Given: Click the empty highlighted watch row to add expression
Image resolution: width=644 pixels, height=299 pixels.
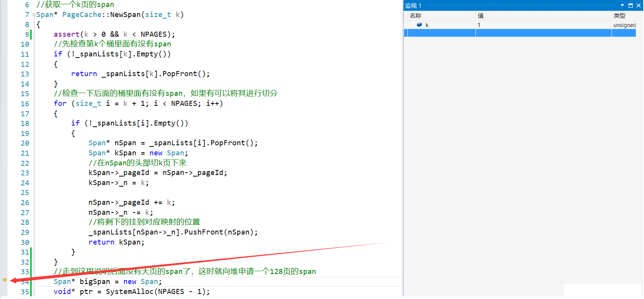Looking at the screenshot, I should click(520, 33).
